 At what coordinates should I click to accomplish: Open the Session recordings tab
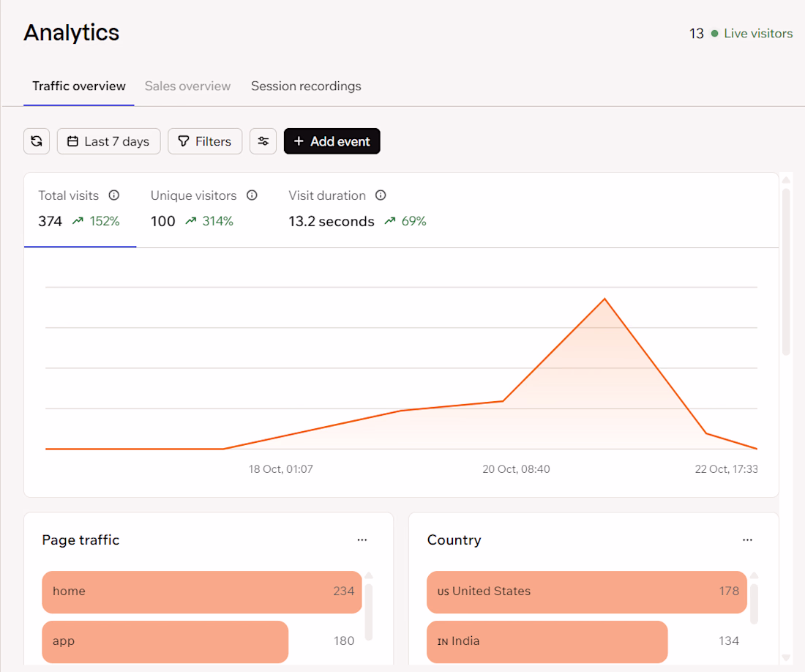pyautogui.click(x=306, y=86)
